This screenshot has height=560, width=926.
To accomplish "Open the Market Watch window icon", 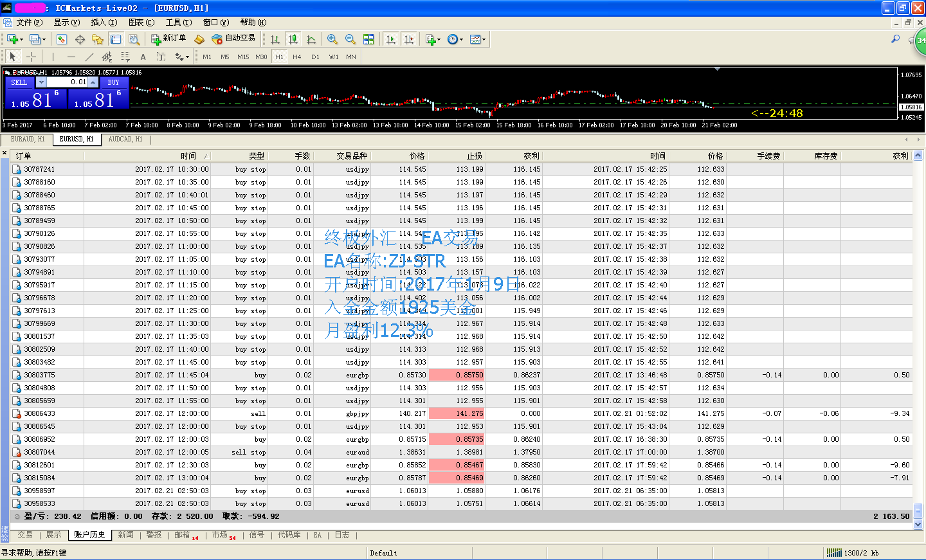I will point(62,39).
